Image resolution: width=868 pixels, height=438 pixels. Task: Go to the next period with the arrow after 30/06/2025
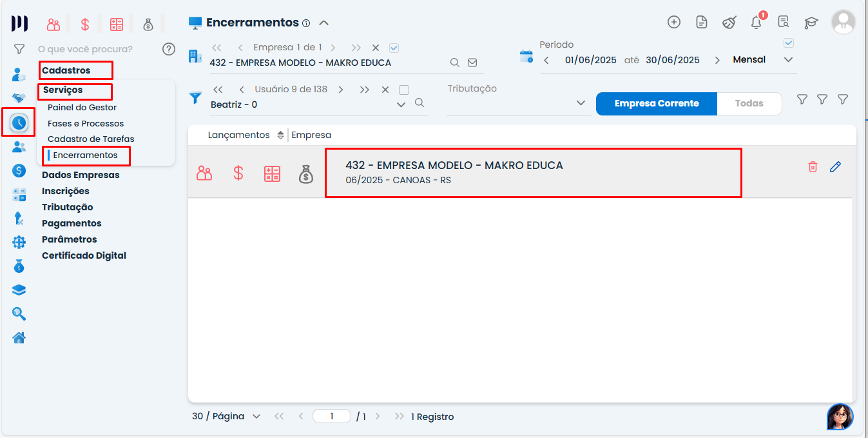coord(717,60)
